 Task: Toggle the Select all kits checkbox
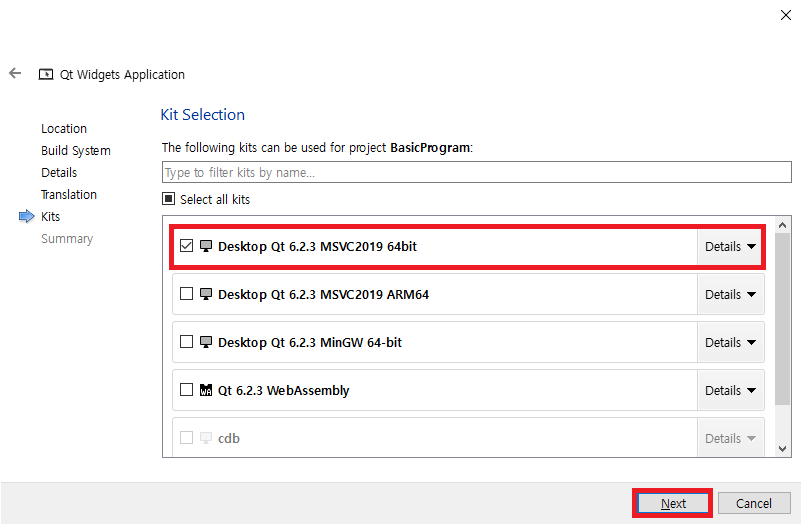[x=168, y=199]
